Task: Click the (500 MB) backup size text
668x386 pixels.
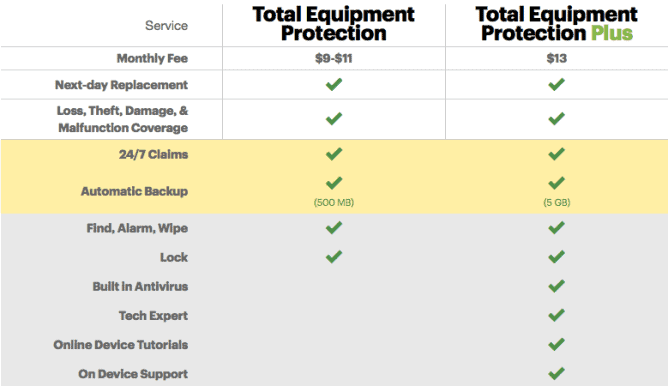Action: point(334,202)
